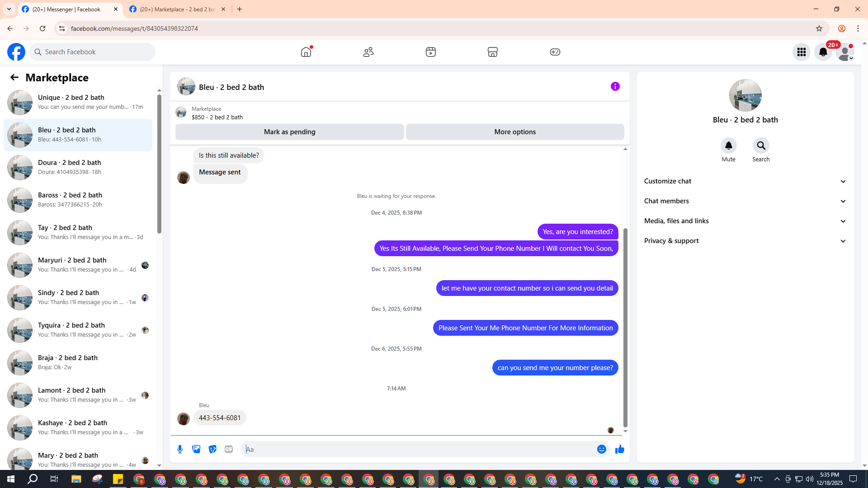868x488 pixels.
Task: Click the 443-554-6081 message bubble
Action: click(x=220, y=418)
